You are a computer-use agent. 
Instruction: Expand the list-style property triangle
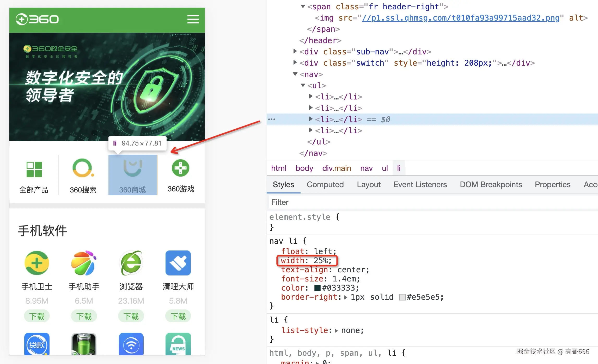336,331
